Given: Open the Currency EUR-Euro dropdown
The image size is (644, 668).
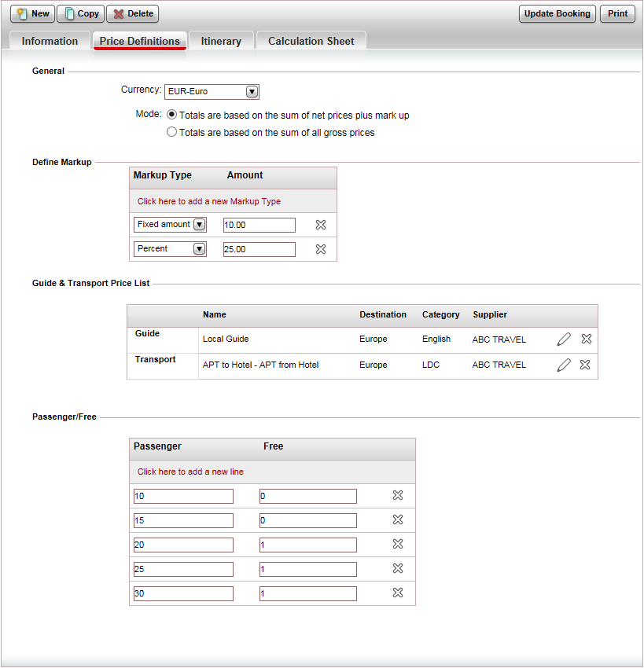Looking at the screenshot, I should pyautogui.click(x=212, y=92).
